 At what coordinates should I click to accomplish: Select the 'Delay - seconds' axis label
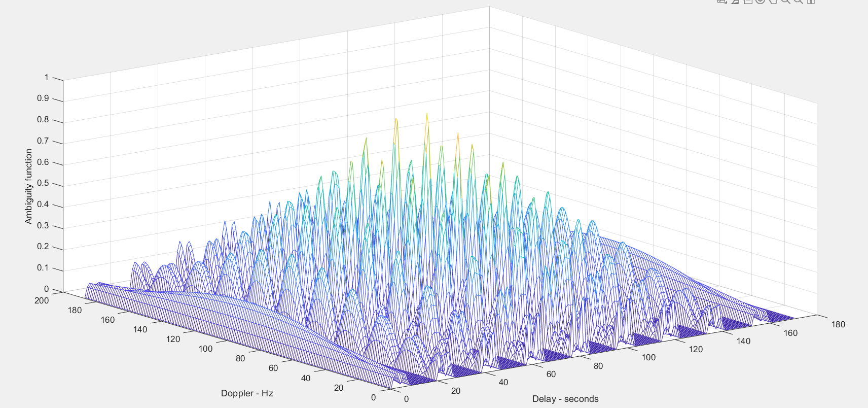click(x=565, y=399)
